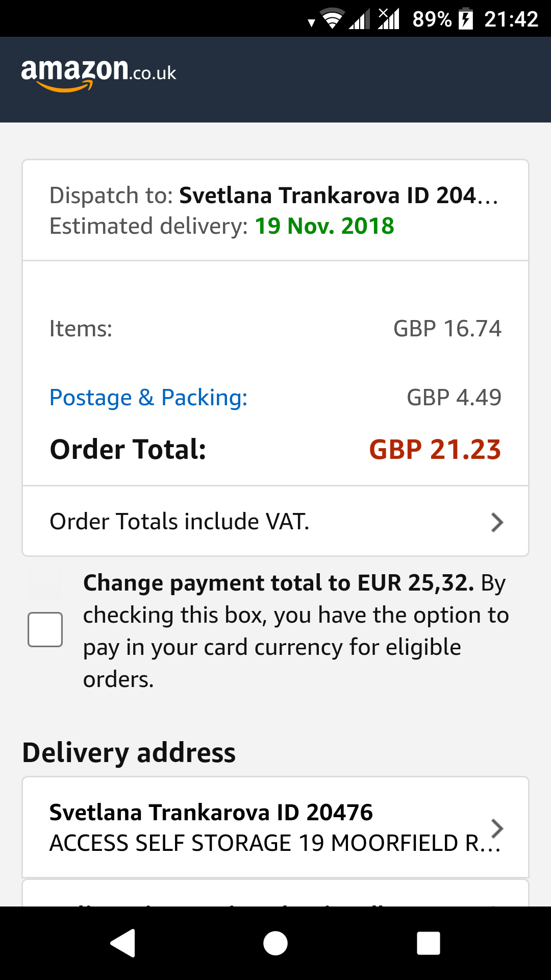Tap the Dispatch to recipient line
This screenshot has width=551, height=980.
tap(273, 195)
